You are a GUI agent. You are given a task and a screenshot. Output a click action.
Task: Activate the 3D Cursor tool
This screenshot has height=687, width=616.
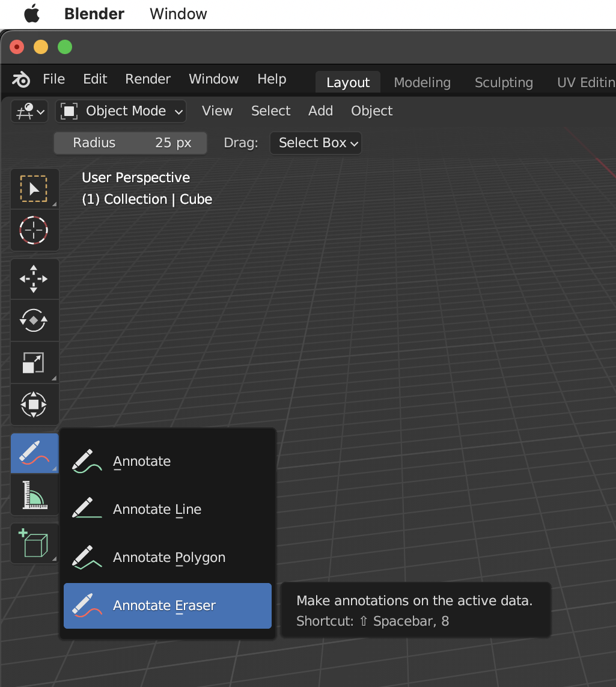coord(34,230)
